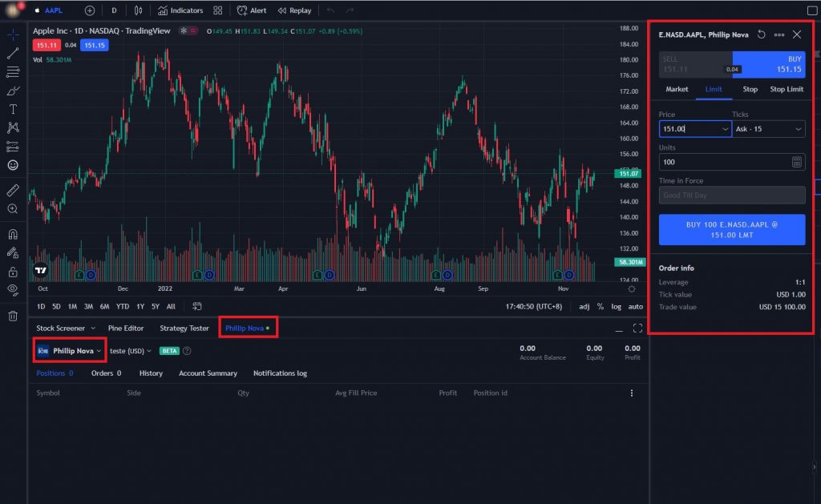Toggle hide all drawings eye icon
The image size is (821, 504).
tap(13, 289)
